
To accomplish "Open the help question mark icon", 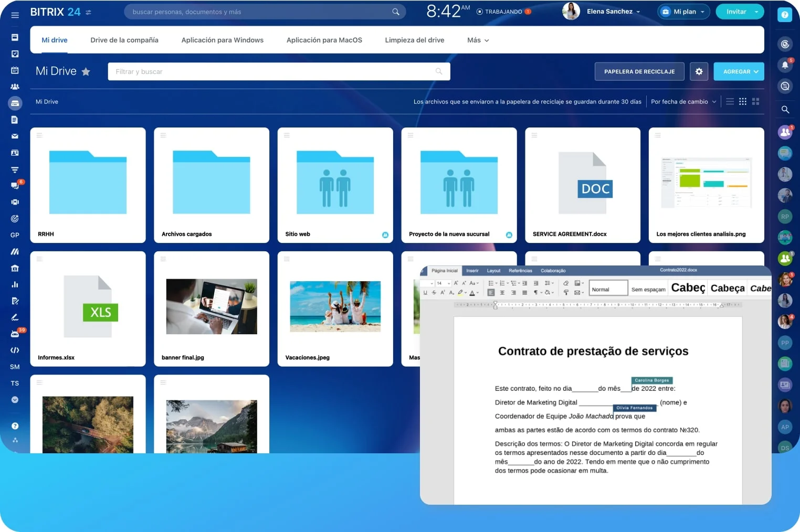I will [784, 15].
